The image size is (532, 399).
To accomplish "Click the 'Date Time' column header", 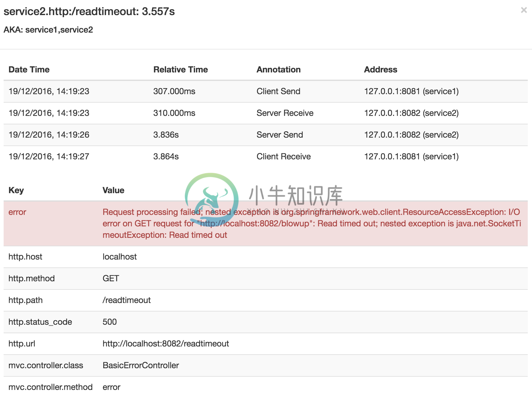I will click(29, 69).
